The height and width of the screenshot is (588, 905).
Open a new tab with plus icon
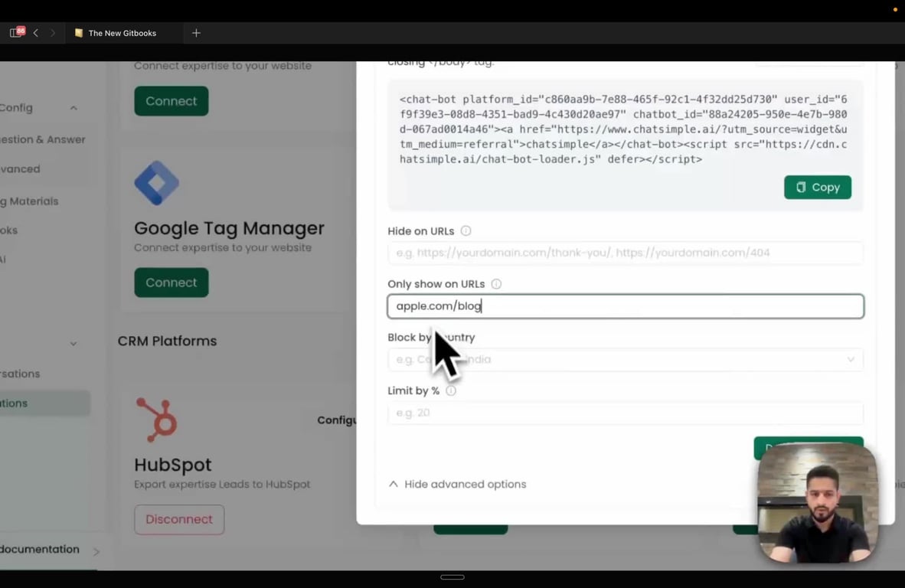click(x=196, y=33)
